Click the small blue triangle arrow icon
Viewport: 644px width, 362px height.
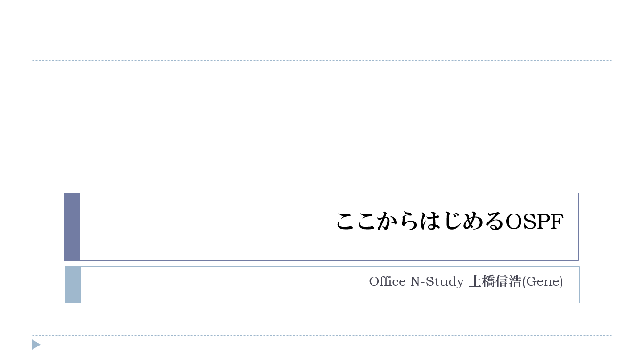36,345
